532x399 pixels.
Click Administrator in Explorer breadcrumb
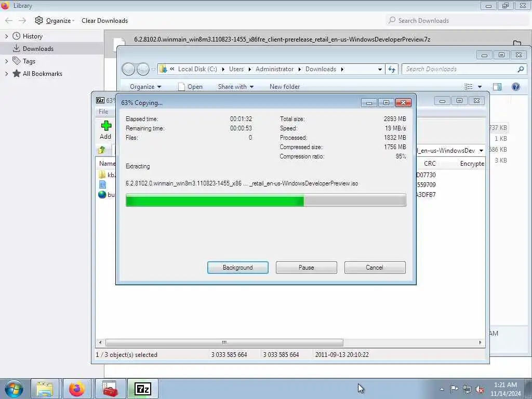click(274, 69)
